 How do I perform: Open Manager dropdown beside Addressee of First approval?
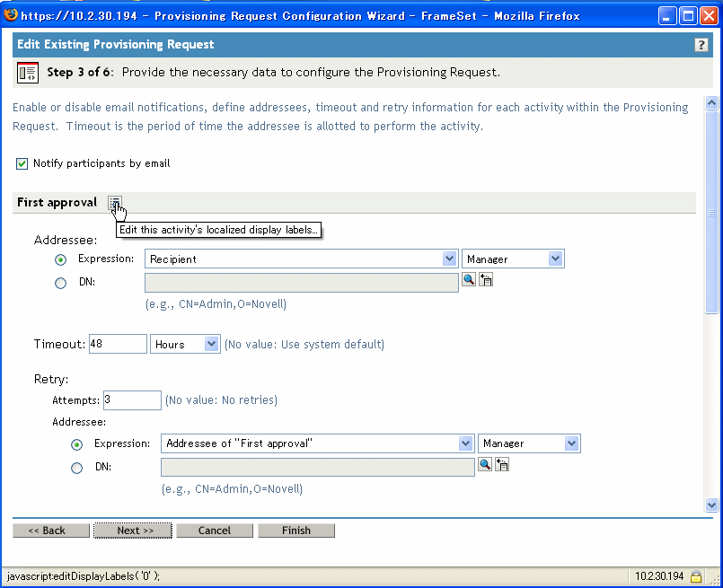point(529,443)
